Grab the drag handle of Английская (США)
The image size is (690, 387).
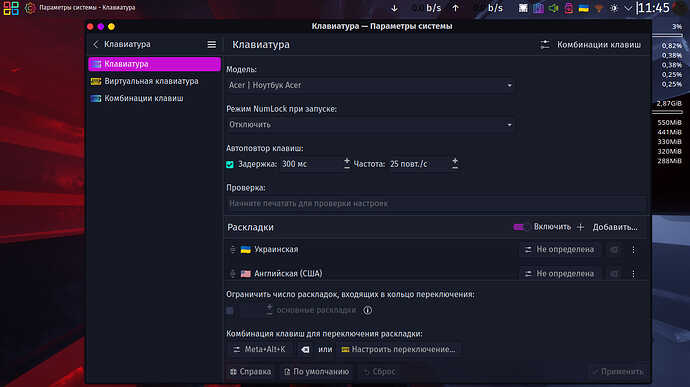(233, 273)
